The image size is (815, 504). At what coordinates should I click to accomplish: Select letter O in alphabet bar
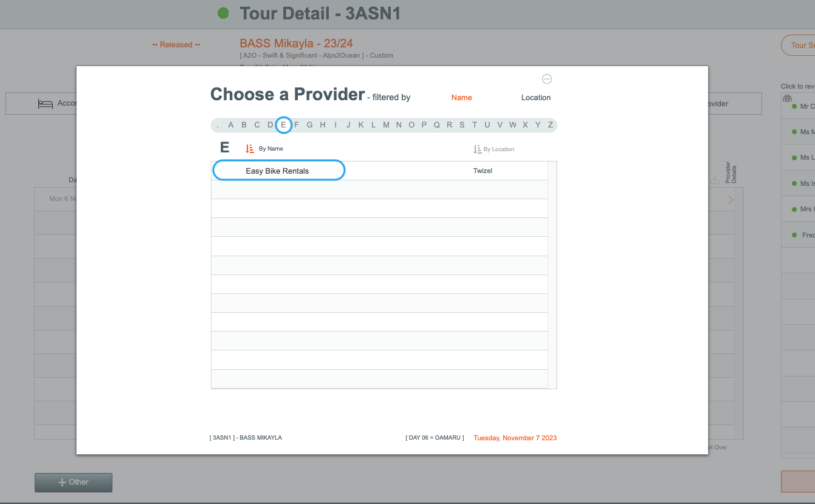pyautogui.click(x=411, y=125)
